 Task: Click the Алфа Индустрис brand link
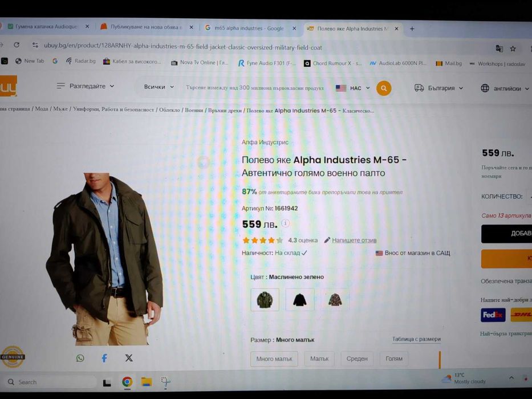pos(265,142)
